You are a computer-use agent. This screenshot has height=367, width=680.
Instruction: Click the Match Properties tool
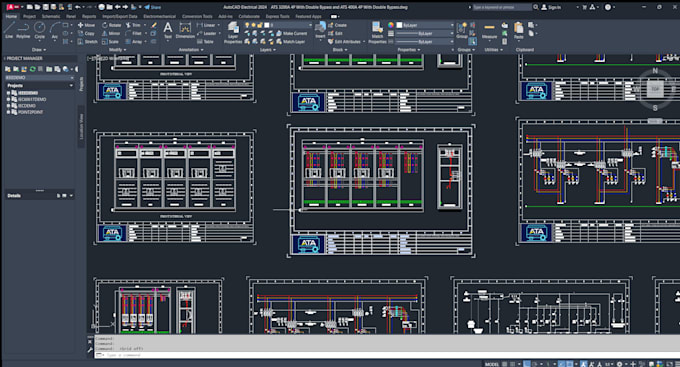pyautogui.click(x=377, y=33)
